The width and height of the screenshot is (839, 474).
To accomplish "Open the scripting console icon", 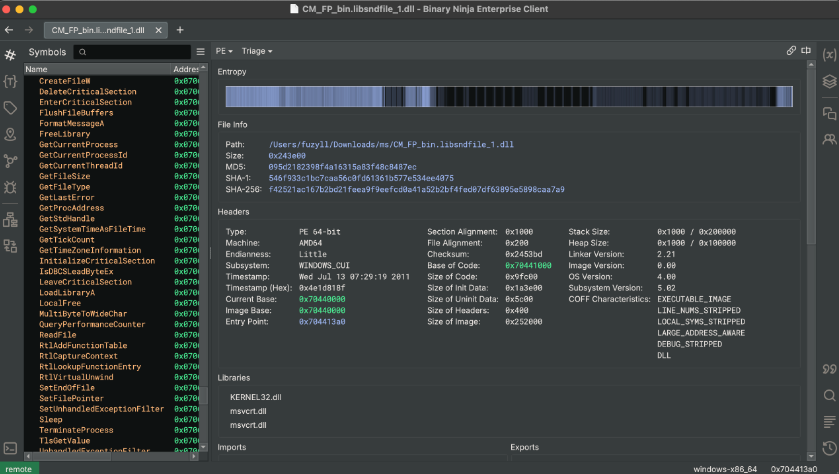I will click(10, 447).
